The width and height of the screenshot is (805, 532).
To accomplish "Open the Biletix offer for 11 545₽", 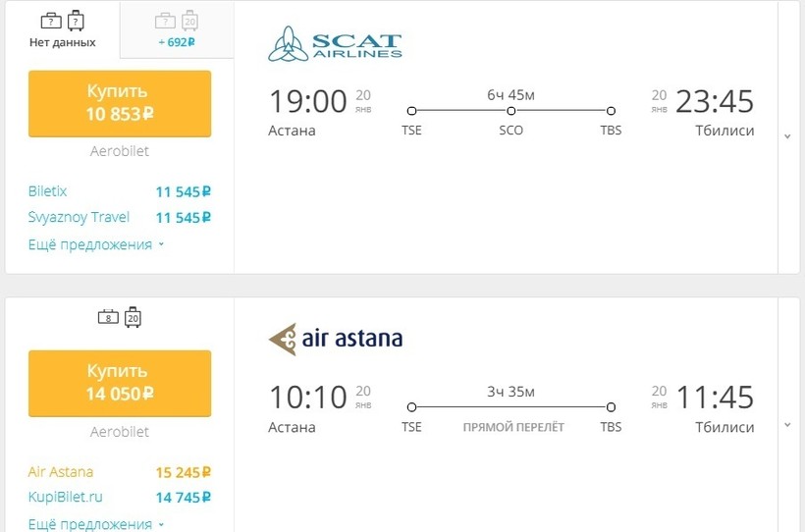I will pyautogui.click(x=48, y=191).
